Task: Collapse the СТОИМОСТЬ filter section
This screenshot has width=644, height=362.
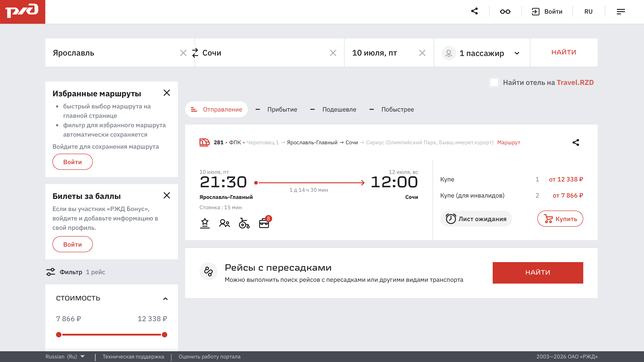Action: (165, 299)
